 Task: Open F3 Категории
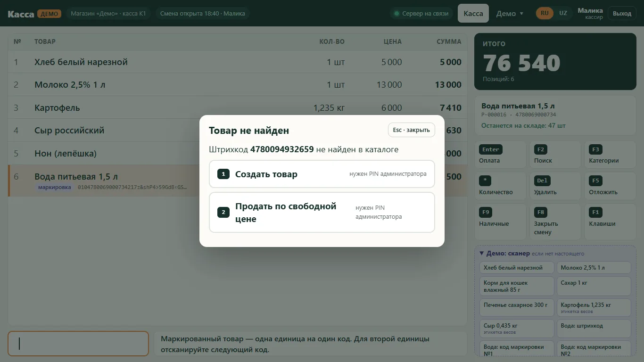click(x=610, y=155)
